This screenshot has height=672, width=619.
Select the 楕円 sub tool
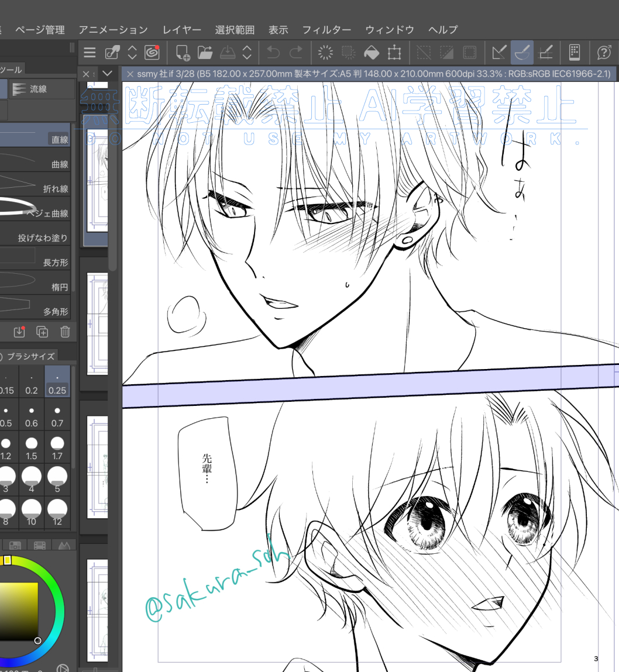(x=35, y=282)
